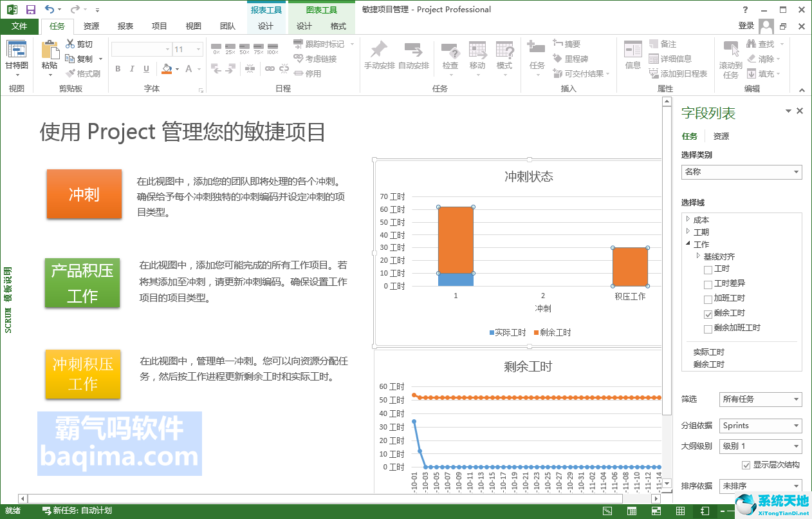This screenshot has height=519, width=812.
Task: Click 添加到日程表 button
Action: (678, 73)
